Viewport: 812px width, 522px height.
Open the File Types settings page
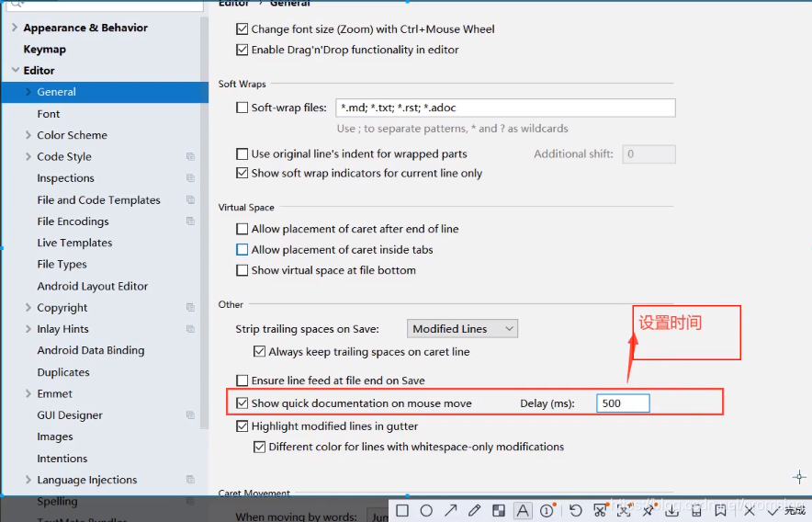[62, 265]
